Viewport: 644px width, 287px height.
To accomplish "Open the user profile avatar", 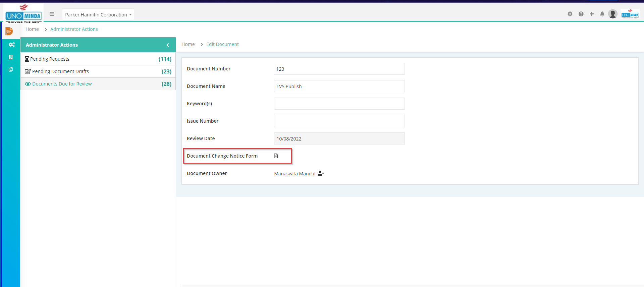I will coord(613,14).
